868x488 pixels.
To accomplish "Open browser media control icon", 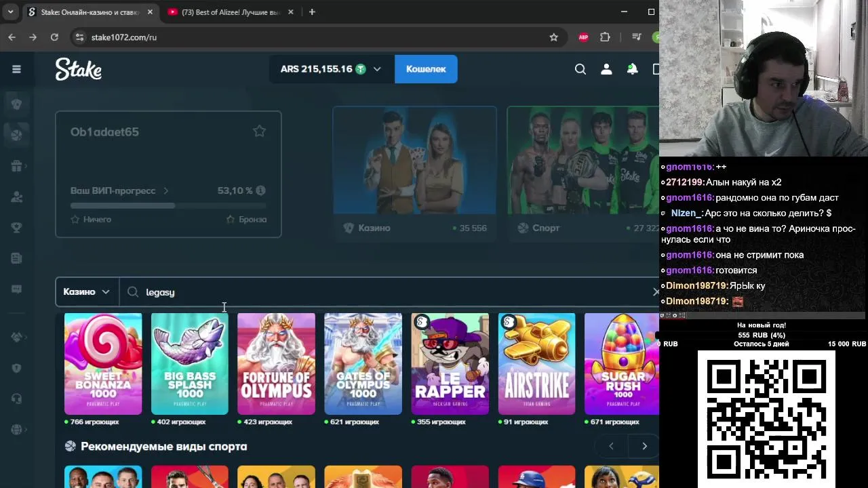I will tap(636, 37).
